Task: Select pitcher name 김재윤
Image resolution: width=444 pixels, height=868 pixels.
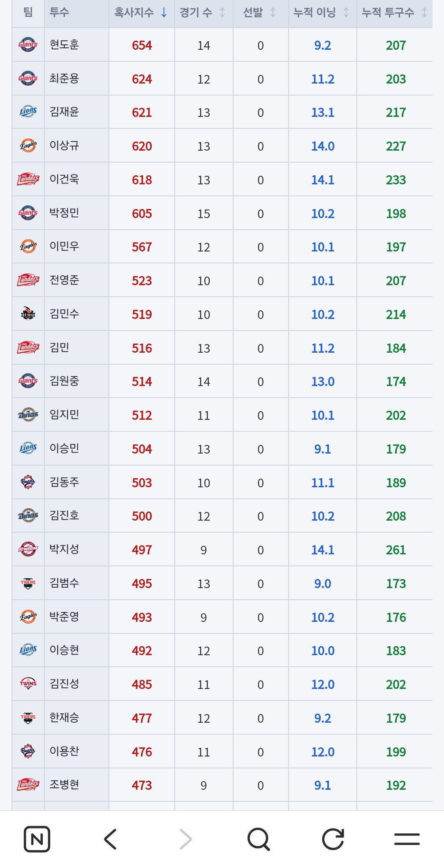Action: tap(64, 112)
